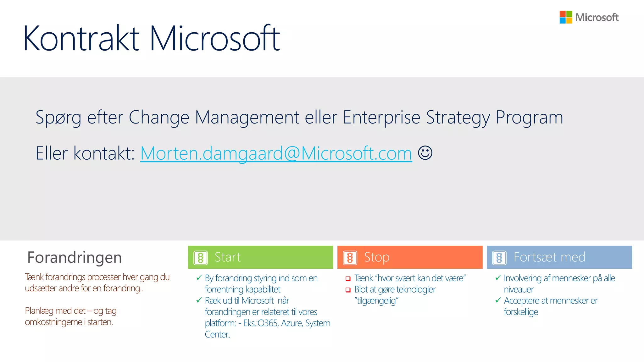Image resolution: width=644 pixels, height=362 pixels.
Task: Click the traffic light icon beside Stop
Action: (350, 258)
